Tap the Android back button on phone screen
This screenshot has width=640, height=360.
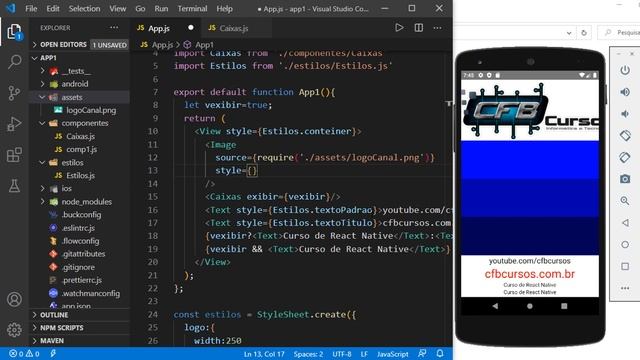pyautogui.click(x=495, y=306)
